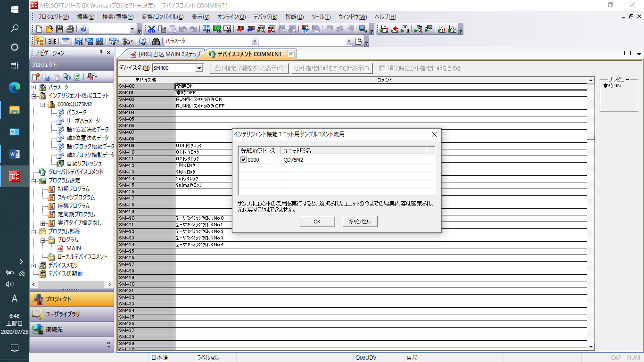The image size is (644, 362).
Task: Open the ツール(T) menu
Action: point(321,17)
